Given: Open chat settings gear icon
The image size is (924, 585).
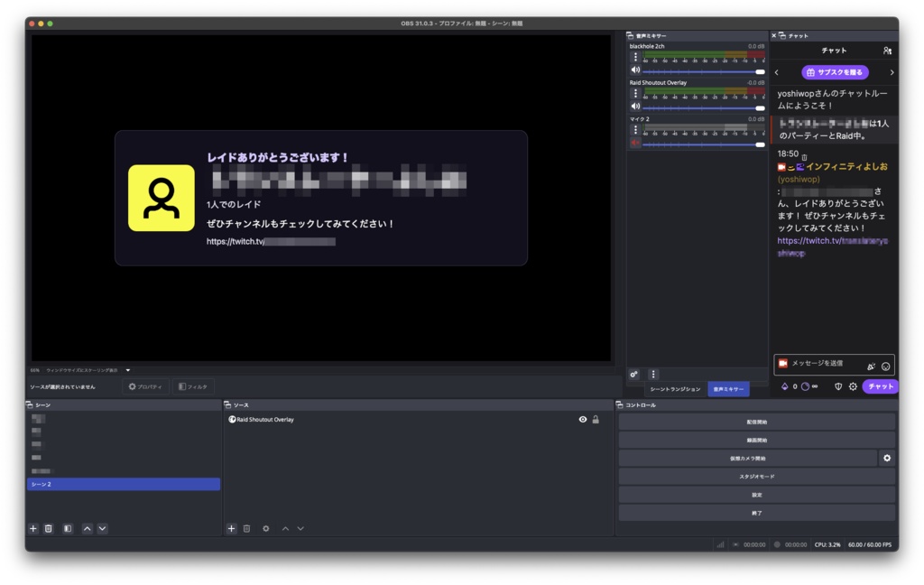Looking at the screenshot, I should pos(853,386).
